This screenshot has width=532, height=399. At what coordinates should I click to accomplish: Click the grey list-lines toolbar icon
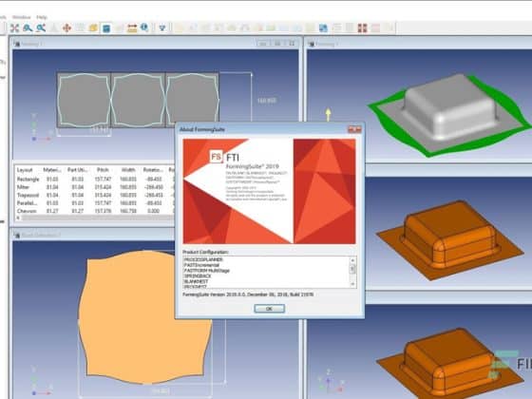pos(336,28)
